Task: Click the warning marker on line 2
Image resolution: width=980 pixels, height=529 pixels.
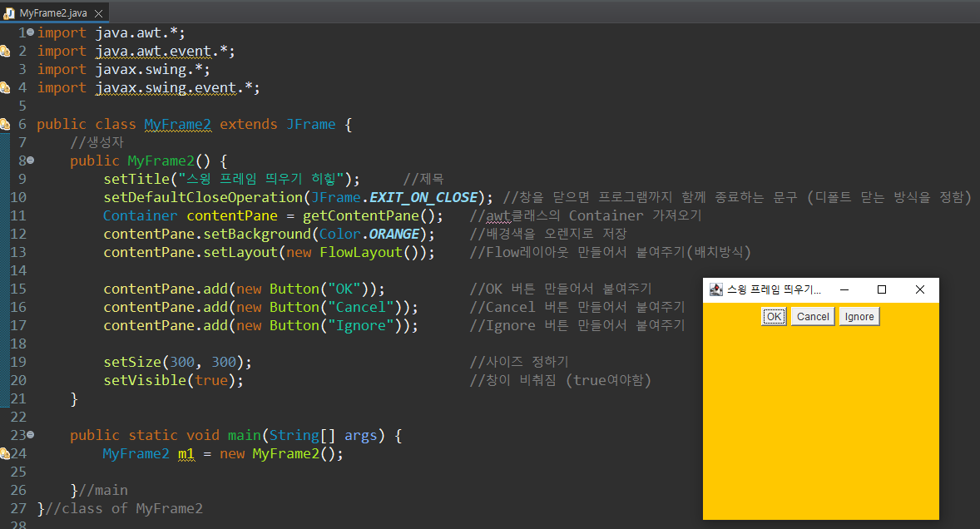Action: click(5, 52)
